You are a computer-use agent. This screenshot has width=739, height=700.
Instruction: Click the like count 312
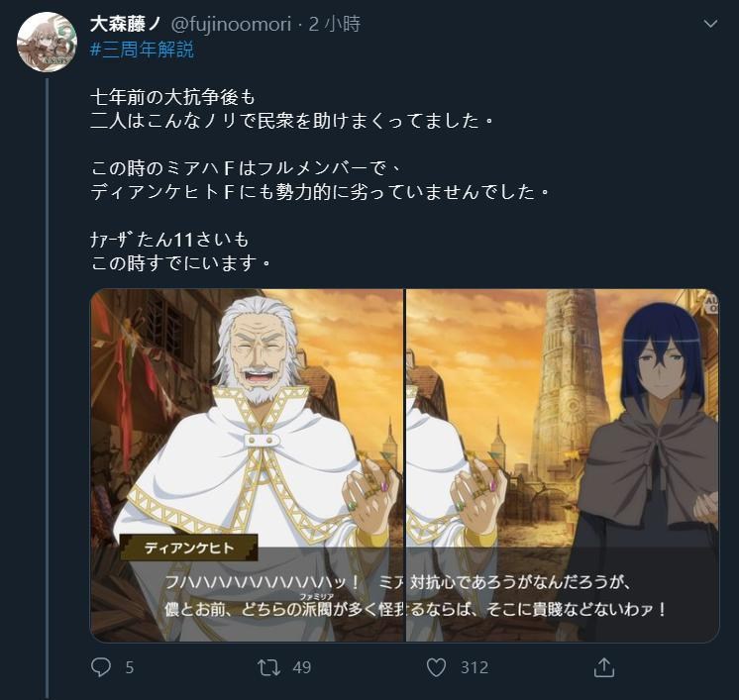pos(475,667)
